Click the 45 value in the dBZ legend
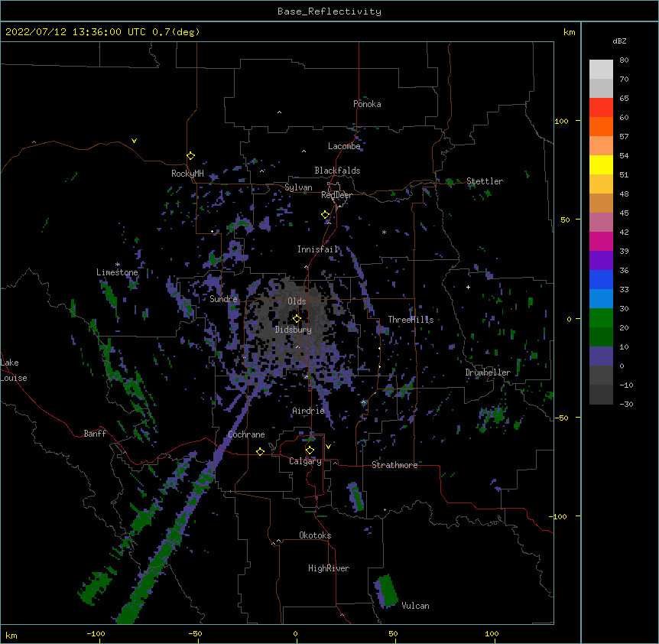This screenshot has height=644, width=659. point(624,213)
